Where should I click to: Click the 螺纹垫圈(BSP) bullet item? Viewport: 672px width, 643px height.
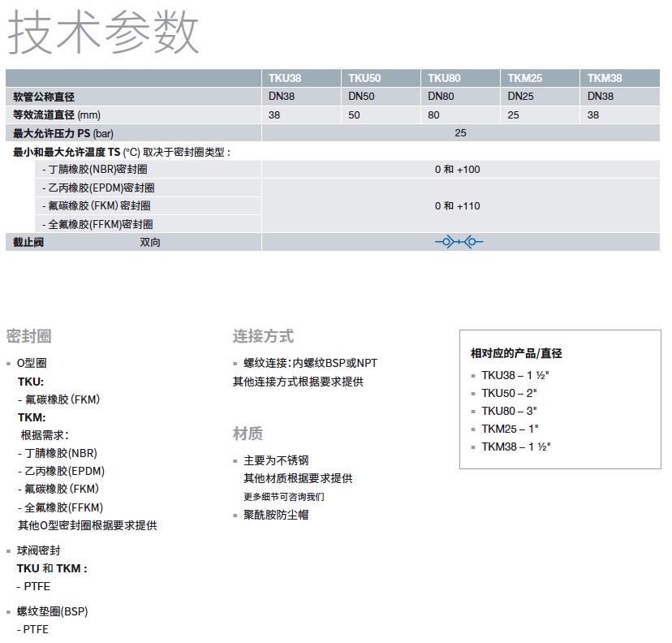point(52,611)
